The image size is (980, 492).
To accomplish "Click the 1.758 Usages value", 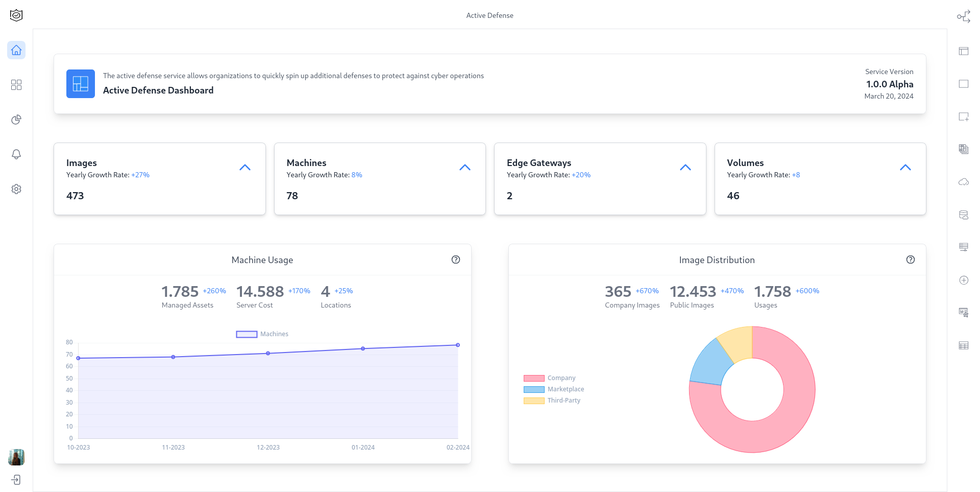I will [x=772, y=292].
